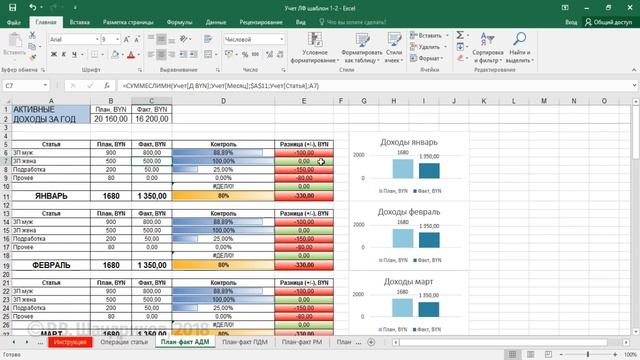Viewport: 640px width, 360px height.
Task: Click the Удалить cells button
Action: [x=424, y=47]
